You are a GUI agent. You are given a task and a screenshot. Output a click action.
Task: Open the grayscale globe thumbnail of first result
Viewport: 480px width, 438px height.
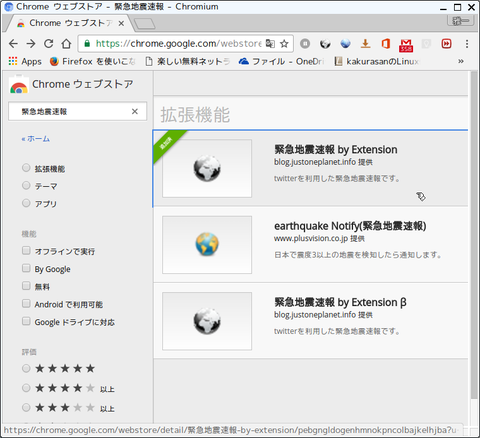(207, 168)
